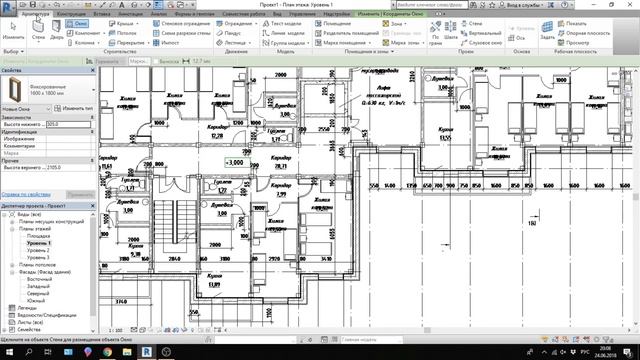The width and height of the screenshot is (640, 360).
Task: Open the Вставка ribbon tab
Action: pos(102,14)
